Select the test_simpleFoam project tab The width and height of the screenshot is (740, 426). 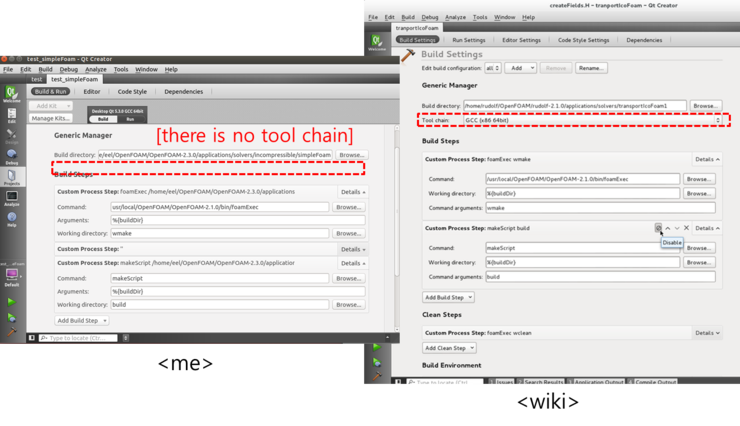[x=75, y=79]
